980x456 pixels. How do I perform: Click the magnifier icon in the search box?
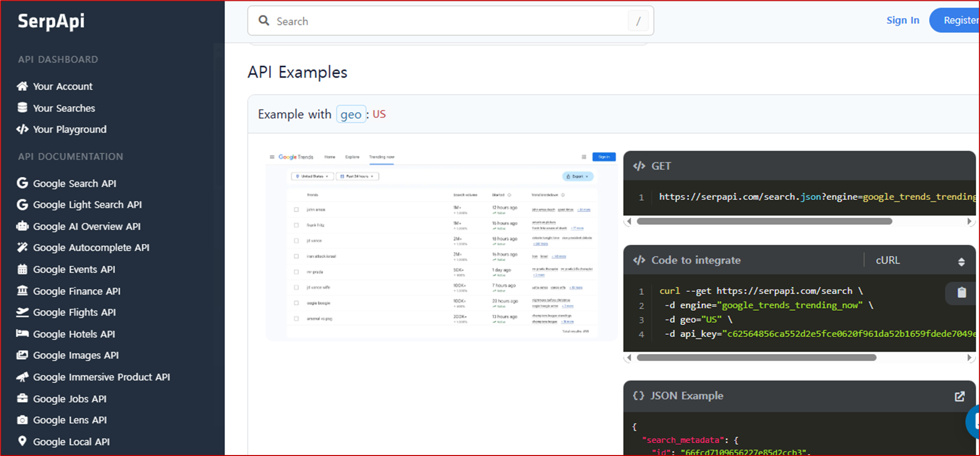pyautogui.click(x=264, y=21)
